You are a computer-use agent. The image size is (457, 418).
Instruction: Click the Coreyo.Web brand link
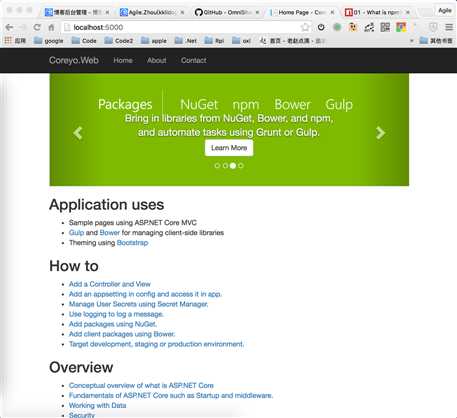[x=74, y=60]
